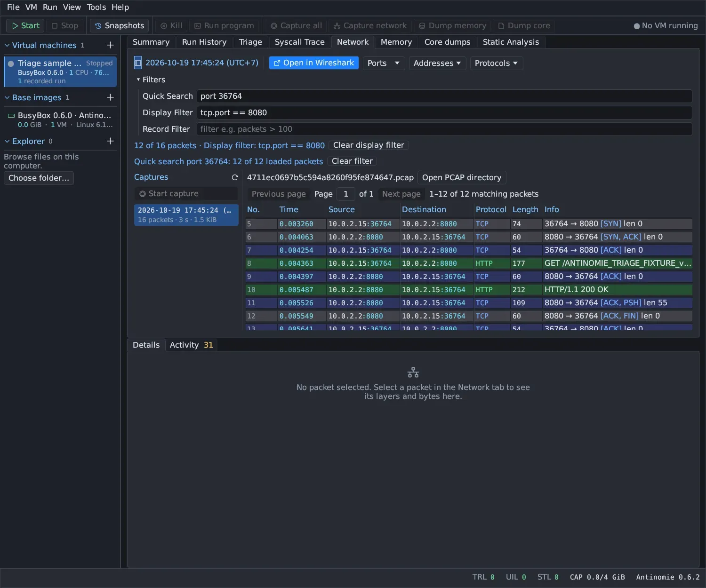Switch to the Static Analysis tab

point(511,42)
